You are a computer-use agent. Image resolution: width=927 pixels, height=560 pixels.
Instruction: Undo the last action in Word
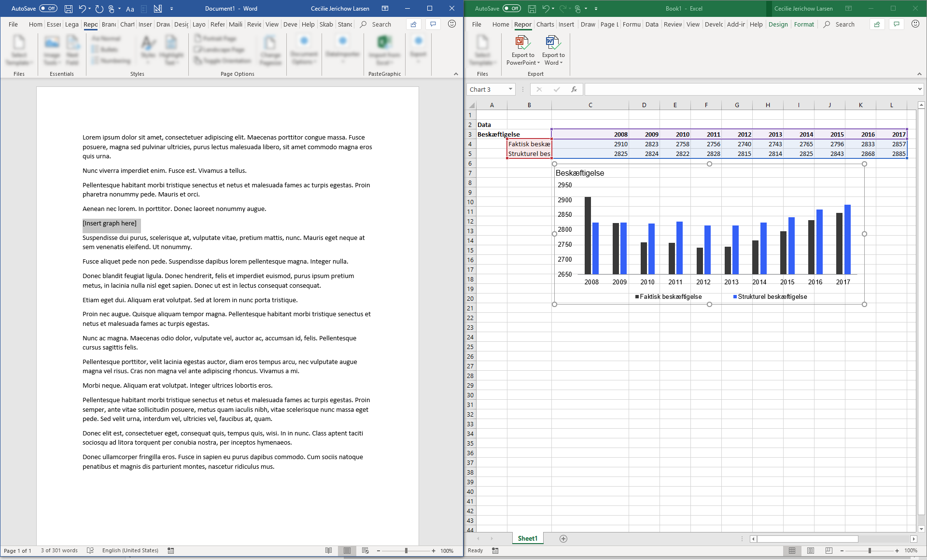82,9
